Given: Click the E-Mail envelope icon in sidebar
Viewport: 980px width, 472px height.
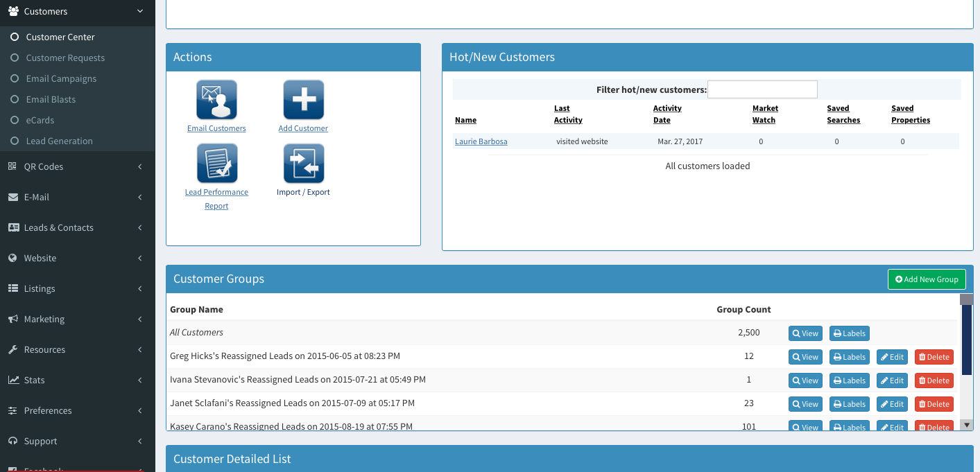Looking at the screenshot, I should [x=12, y=197].
